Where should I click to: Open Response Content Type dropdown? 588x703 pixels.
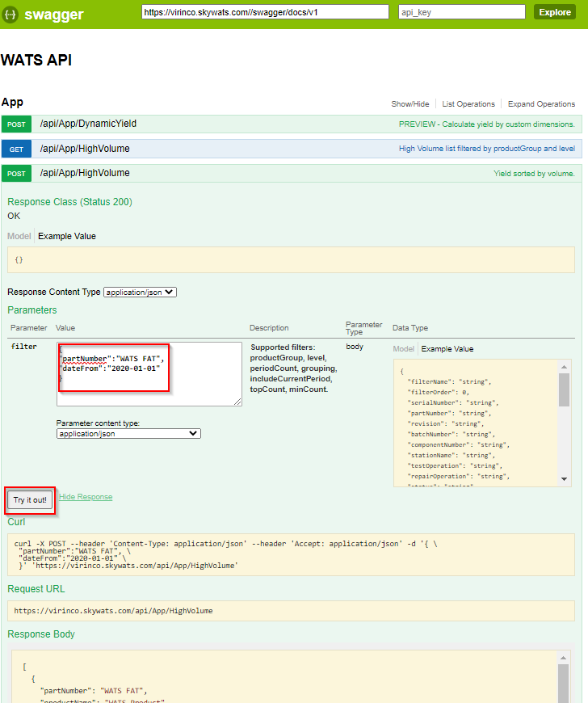tap(140, 293)
